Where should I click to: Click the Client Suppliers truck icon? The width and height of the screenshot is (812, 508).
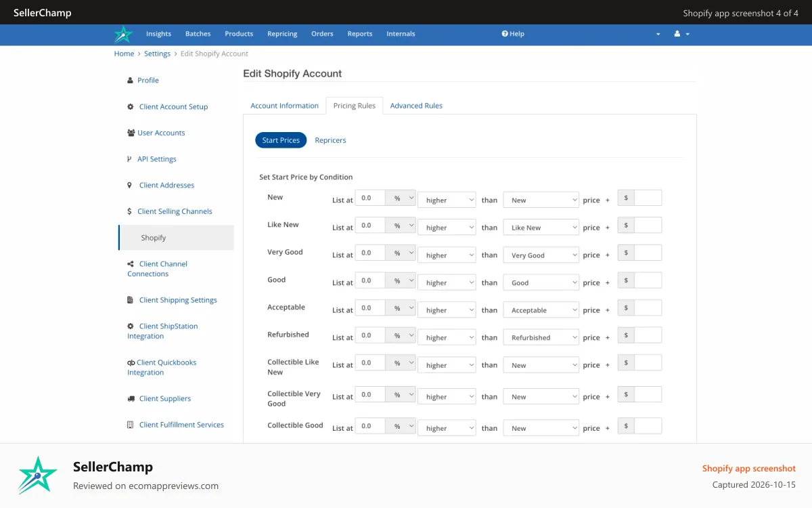coord(131,399)
